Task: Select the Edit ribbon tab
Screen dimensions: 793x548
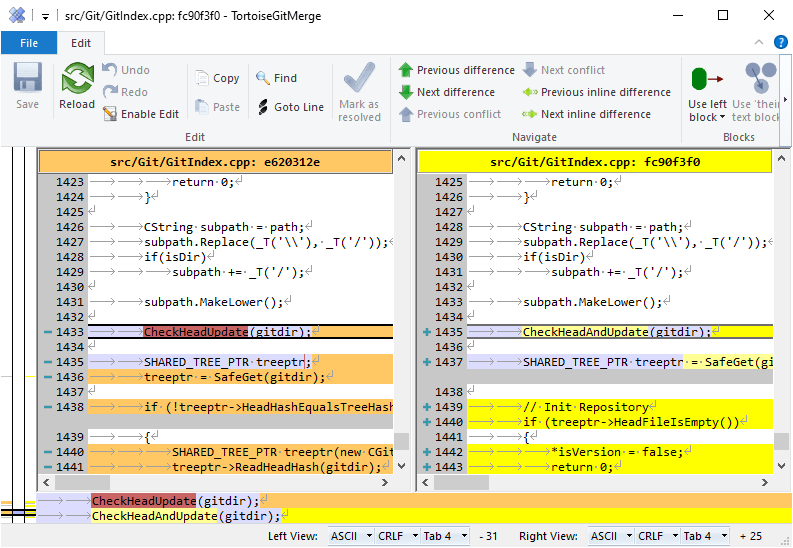Action: tap(81, 43)
